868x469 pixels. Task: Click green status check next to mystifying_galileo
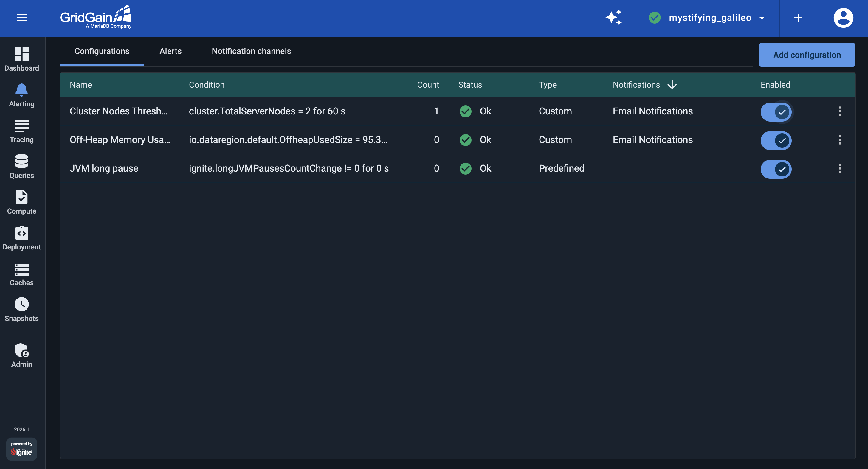[654, 18]
